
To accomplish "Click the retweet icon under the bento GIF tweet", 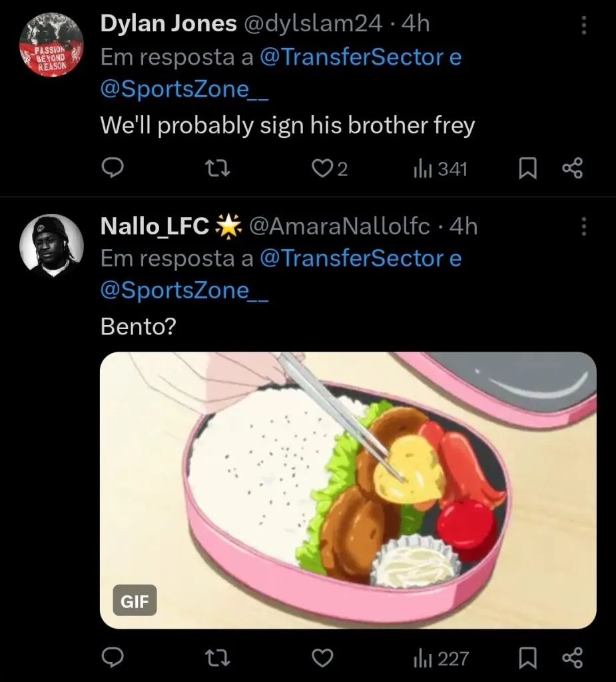I will pos(216,659).
